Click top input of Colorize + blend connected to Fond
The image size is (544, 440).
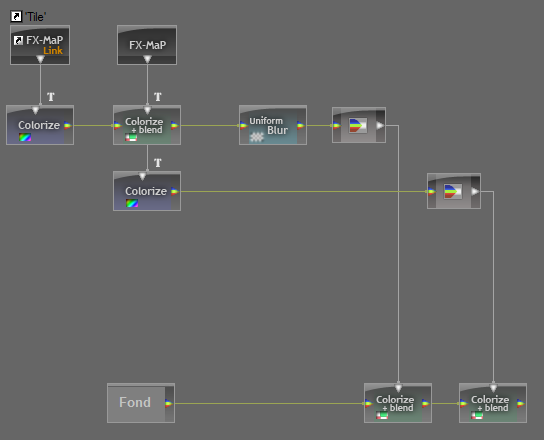click(x=398, y=388)
